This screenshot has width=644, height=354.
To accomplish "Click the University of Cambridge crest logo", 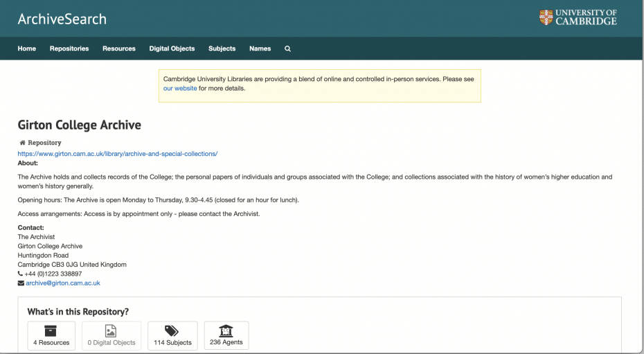I will coord(546,17).
